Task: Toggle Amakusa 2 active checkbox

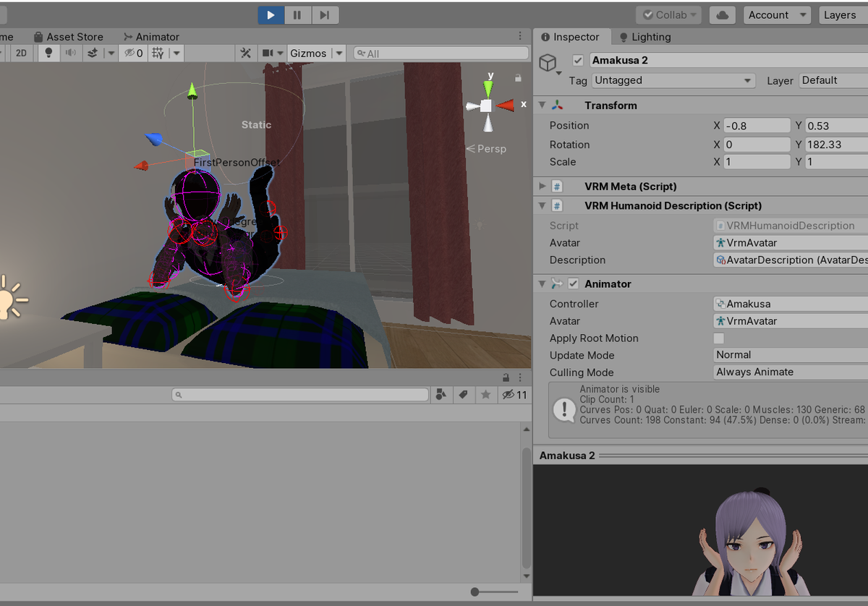Action: coord(578,60)
